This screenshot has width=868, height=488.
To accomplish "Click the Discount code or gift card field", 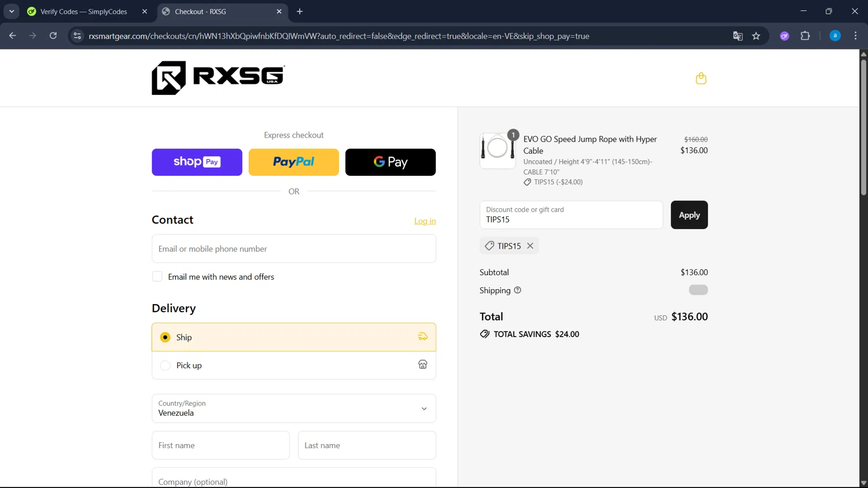I will (x=571, y=215).
